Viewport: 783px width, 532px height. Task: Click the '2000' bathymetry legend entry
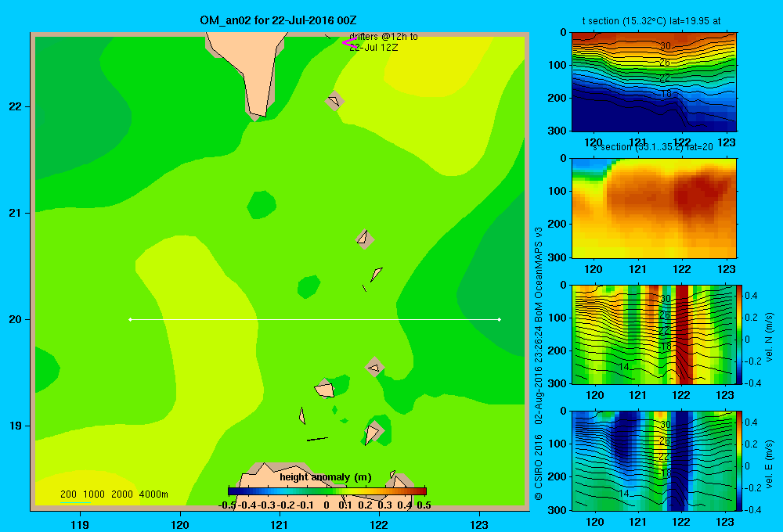(122, 494)
